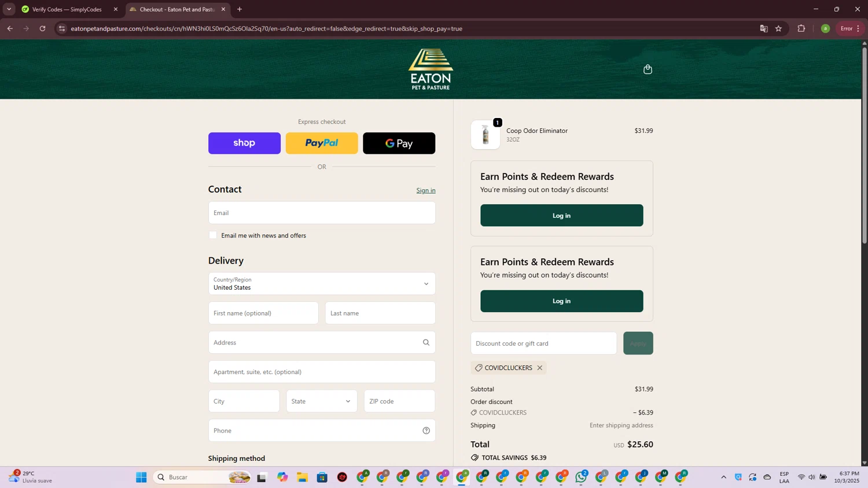Click the Coop Odor Eliminator product name
This screenshot has height=488, width=868.
pyautogui.click(x=537, y=131)
